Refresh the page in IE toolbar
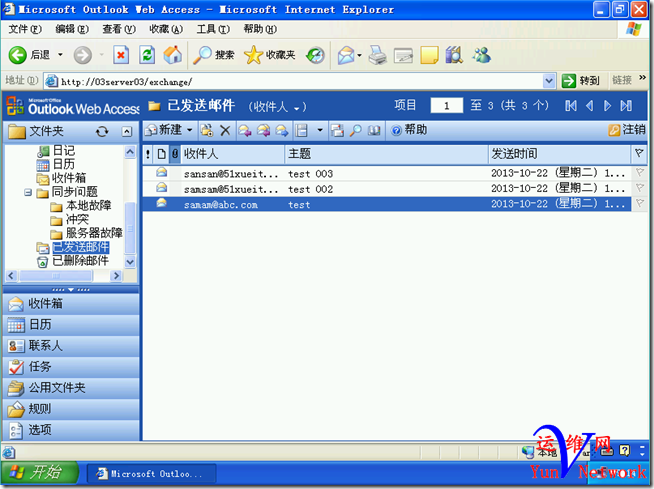 tap(147, 55)
